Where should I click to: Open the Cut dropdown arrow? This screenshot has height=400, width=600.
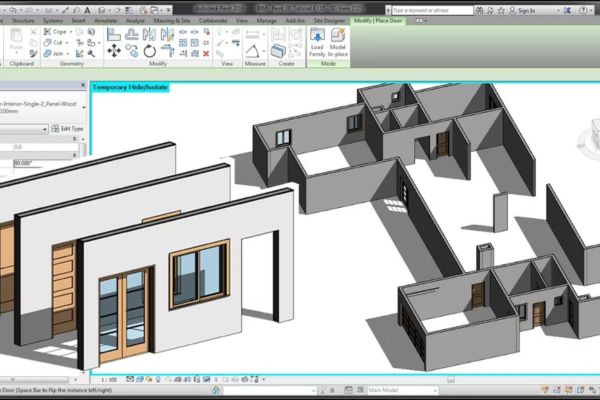click(67, 43)
